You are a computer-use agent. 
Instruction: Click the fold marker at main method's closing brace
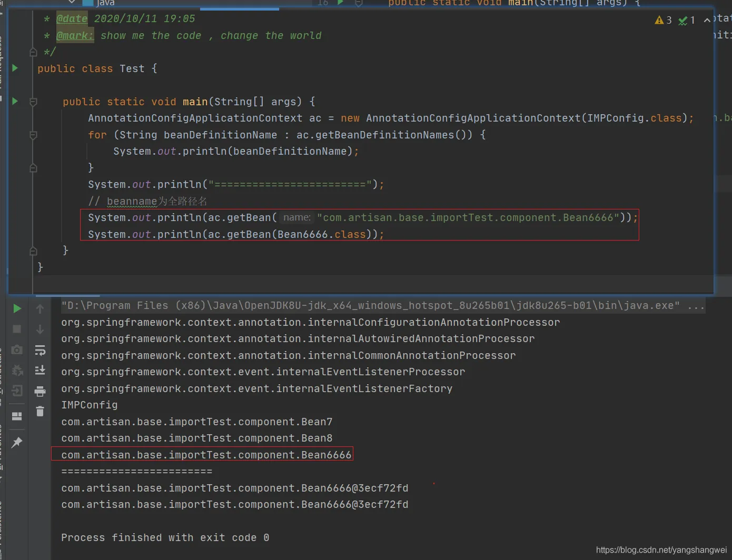(x=33, y=251)
